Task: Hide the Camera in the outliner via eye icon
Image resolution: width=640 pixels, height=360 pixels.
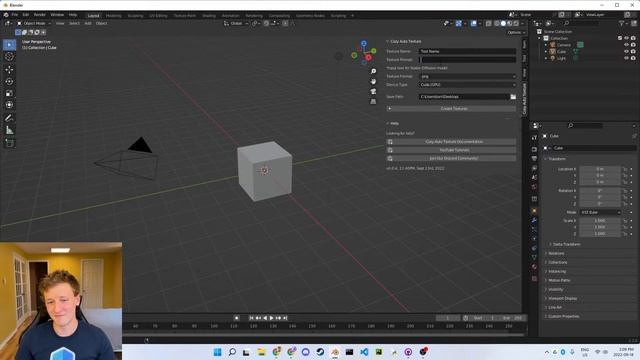Action: (x=626, y=45)
